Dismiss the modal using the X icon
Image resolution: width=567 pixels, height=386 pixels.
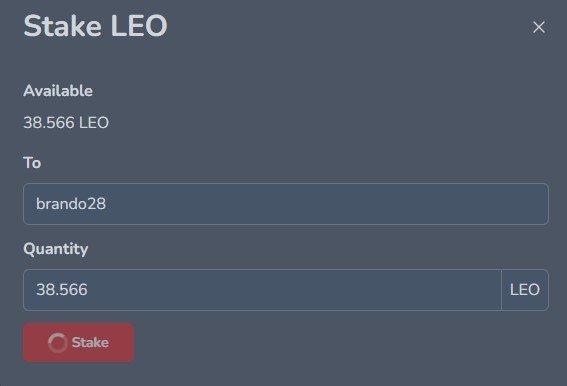539,27
